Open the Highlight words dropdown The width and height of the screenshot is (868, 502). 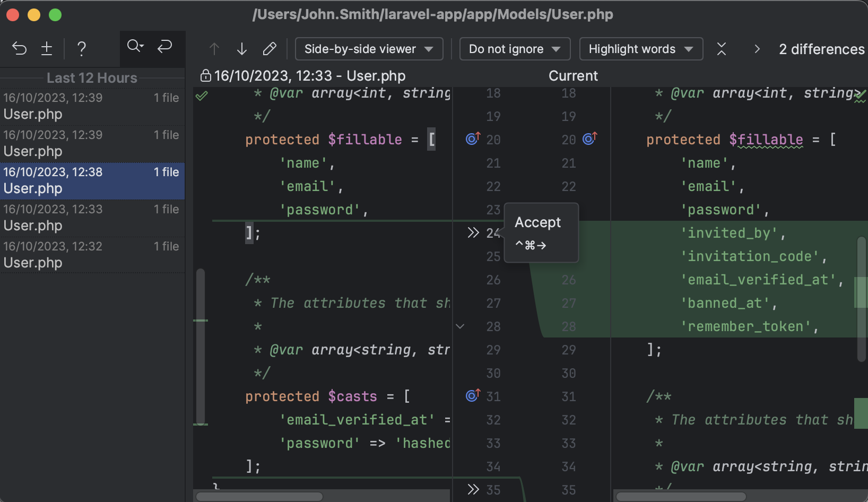640,49
